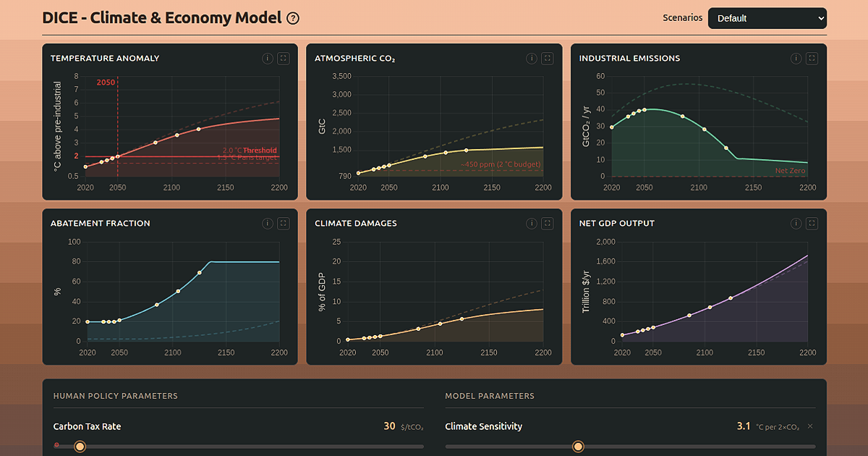Click the Climate Sensitivity value '3.1'
Image resolution: width=868 pixels, height=456 pixels.
pyautogui.click(x=744, y=426)
